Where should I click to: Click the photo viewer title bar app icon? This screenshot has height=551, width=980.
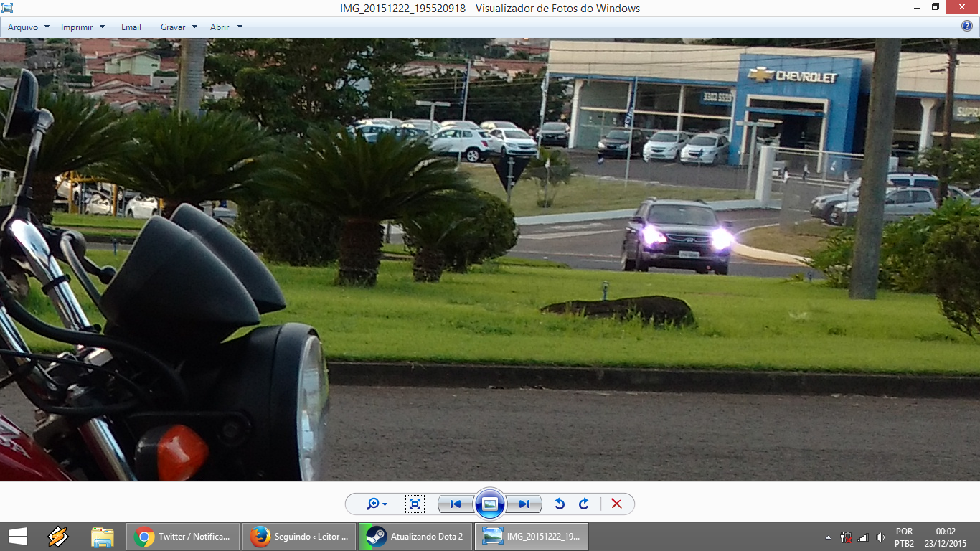8,8
